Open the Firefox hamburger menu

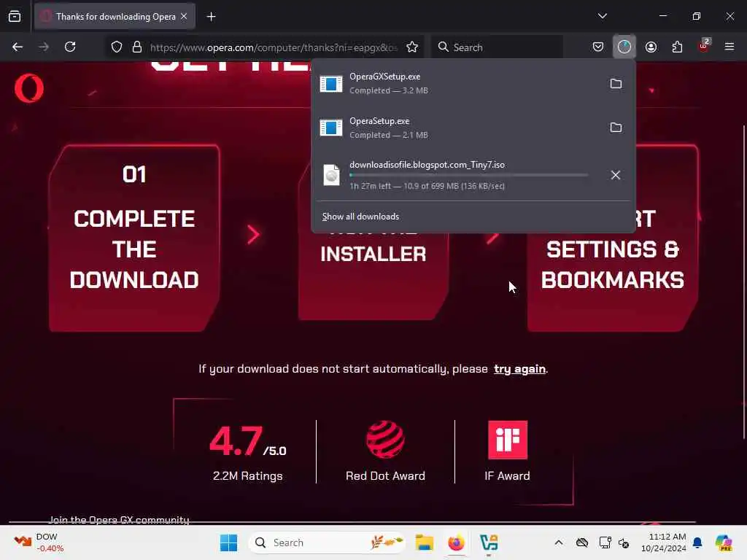tap(729, 47)
